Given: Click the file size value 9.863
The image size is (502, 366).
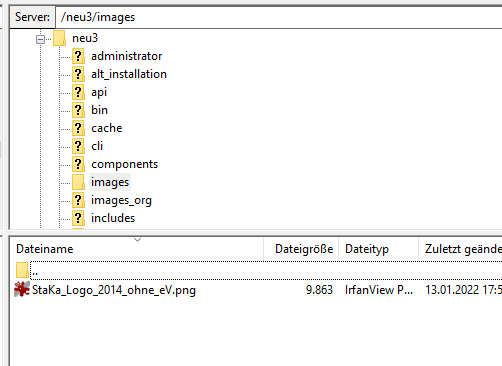Looking at the screenshot, I should [319, 290].
